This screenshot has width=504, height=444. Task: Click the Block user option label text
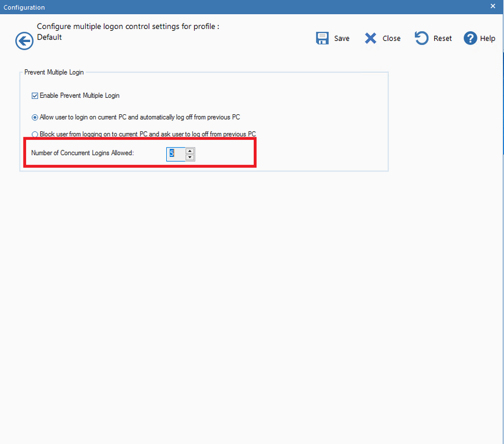(148, 134)
